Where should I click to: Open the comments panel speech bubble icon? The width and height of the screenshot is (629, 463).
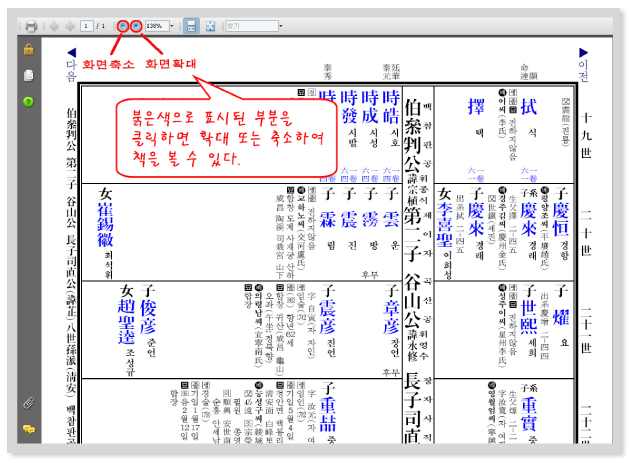pyautogui.click(x=28, y=429)
